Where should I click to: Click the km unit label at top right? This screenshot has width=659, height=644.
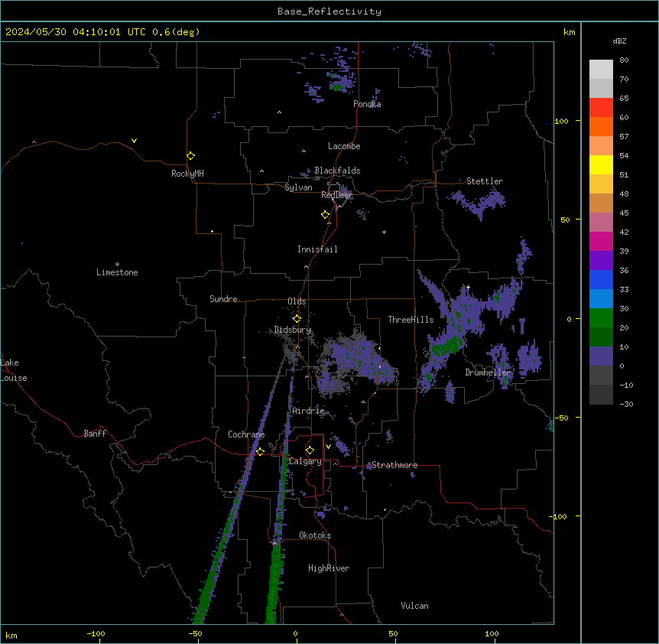pyautogui.click(x=569, y=32)
